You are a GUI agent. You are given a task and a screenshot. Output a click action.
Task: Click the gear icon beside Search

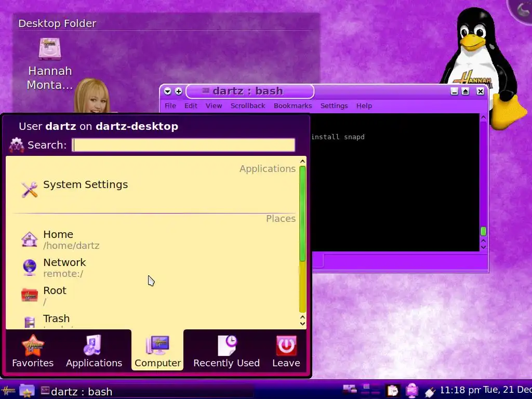[16, 145]
